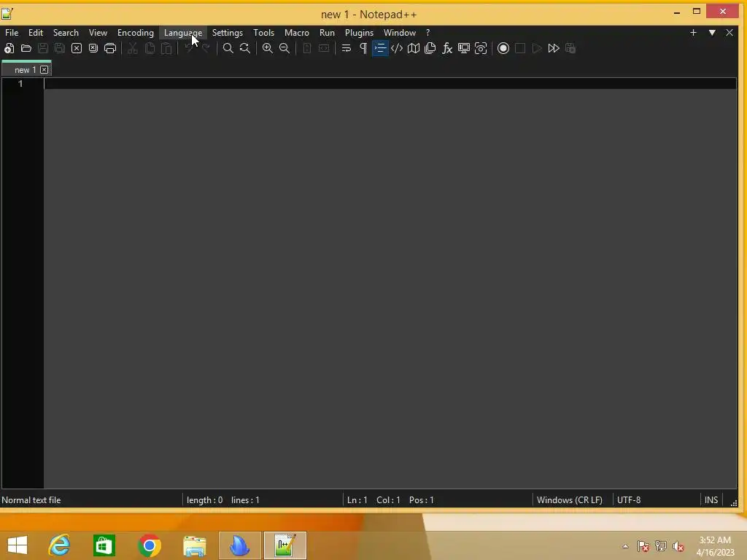Open the Document Map icon
The height and width of the screenshot is (560, 747).
pos(414,48)
